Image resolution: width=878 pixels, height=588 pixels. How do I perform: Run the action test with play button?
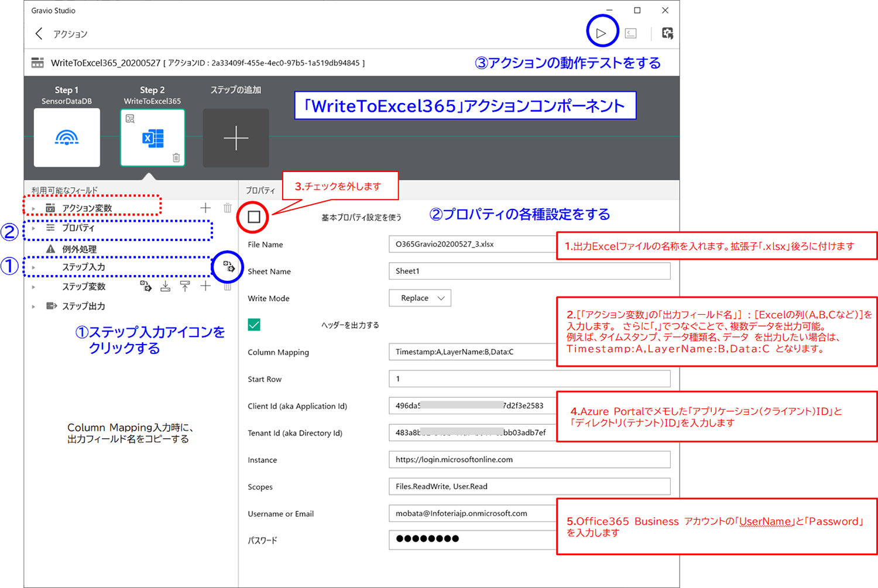[601, 33]
